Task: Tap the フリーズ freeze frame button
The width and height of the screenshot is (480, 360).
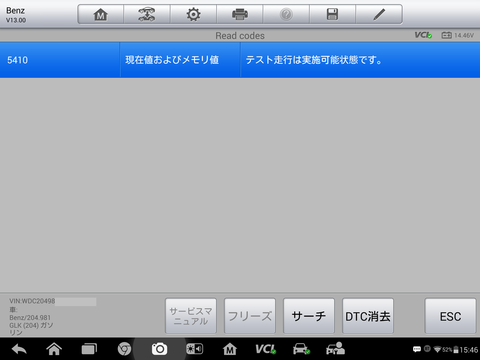Action: 250,316
